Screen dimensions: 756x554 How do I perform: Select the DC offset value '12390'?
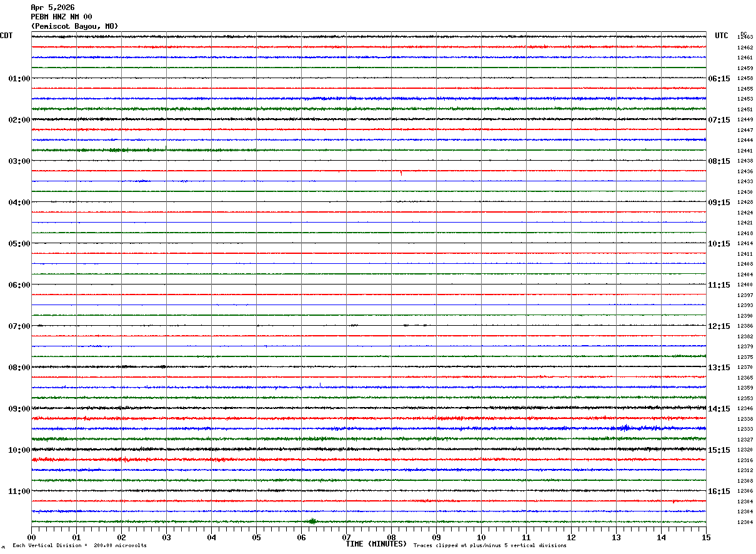[745, 316]
